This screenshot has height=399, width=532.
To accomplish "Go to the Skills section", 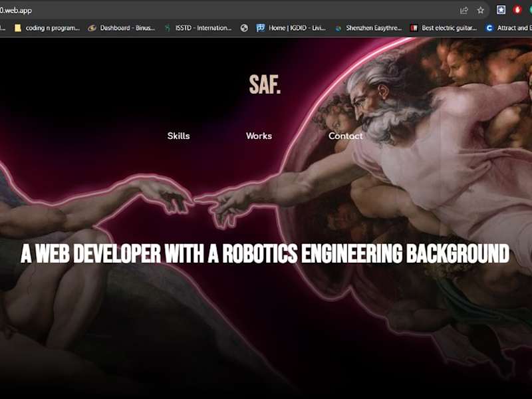I will [178, 136].
